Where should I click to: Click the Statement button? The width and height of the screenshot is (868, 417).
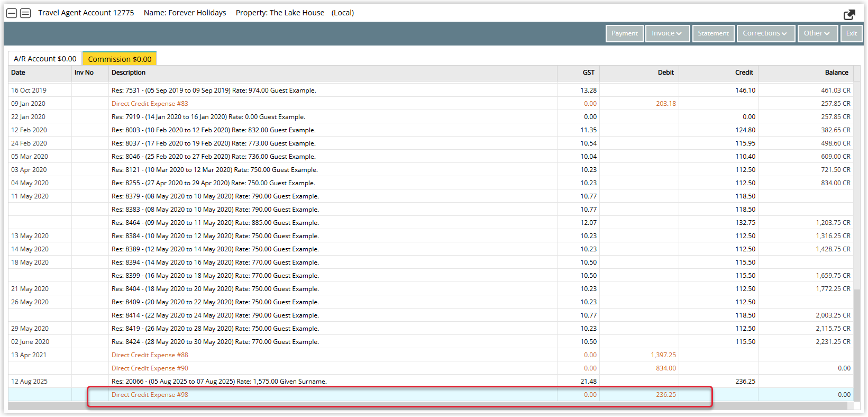(713, 33)
